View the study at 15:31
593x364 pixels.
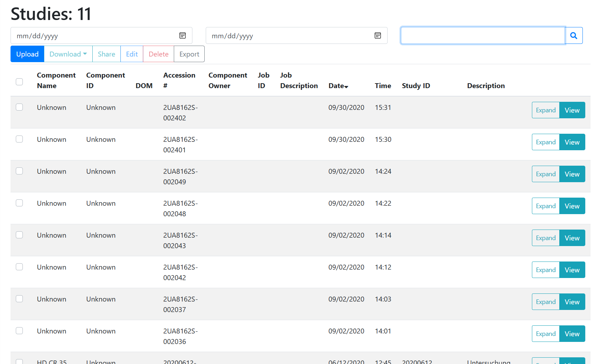pos(572,110)
